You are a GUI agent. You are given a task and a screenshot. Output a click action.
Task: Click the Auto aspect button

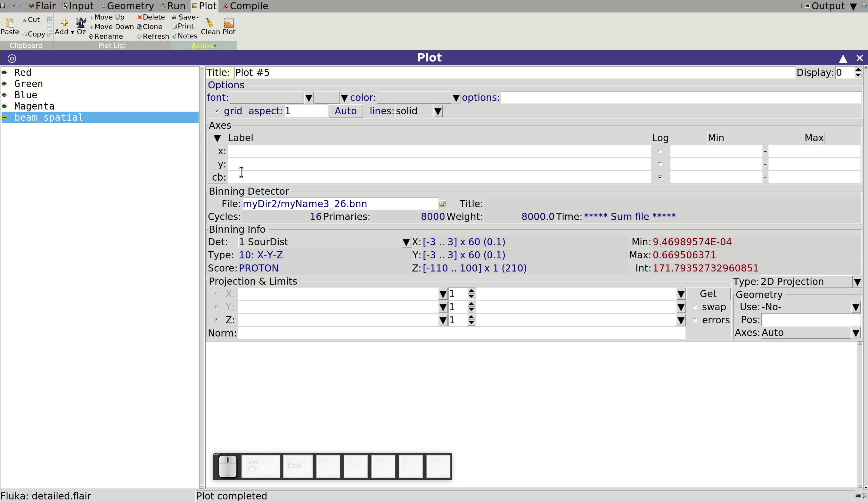click(346, 111)
